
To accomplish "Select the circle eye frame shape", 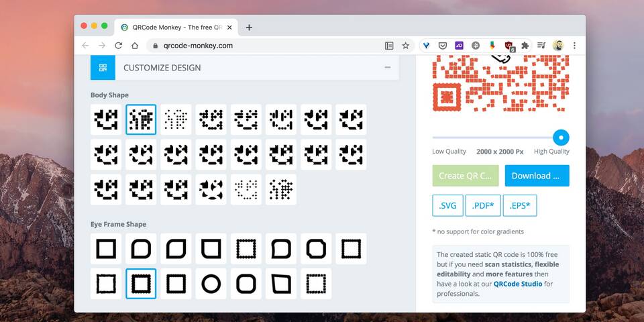I will click(x=211, y=284).
